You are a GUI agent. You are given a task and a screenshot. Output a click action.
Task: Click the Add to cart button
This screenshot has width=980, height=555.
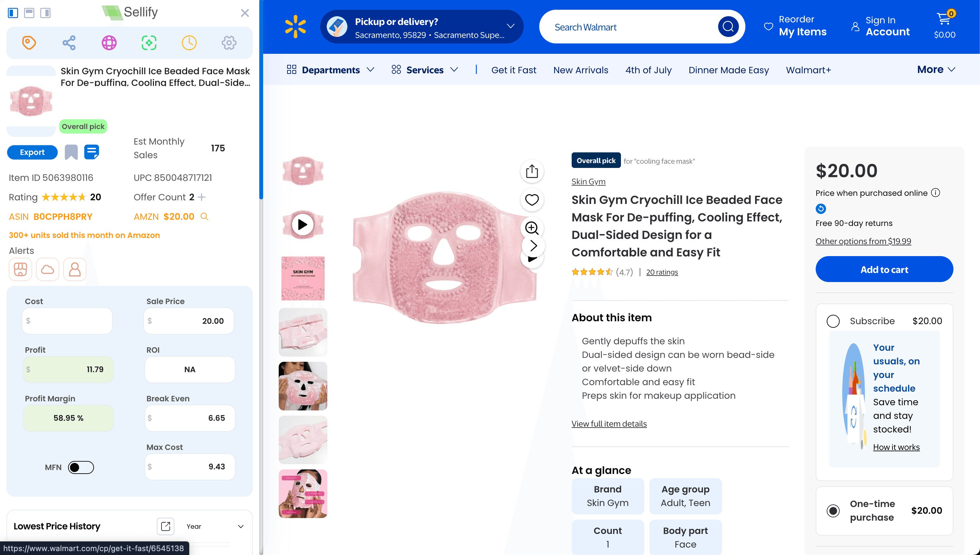coord(884,269)
